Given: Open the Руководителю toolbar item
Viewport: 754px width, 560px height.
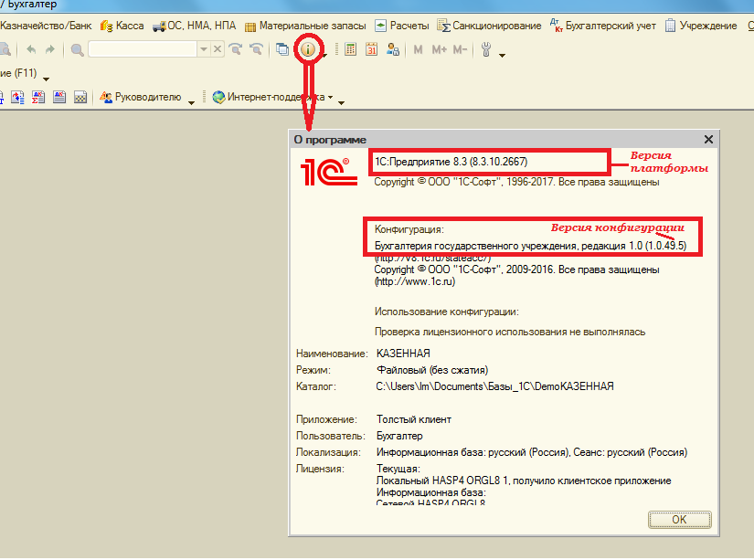Looking at the screenshot, I should coord(141,97).
